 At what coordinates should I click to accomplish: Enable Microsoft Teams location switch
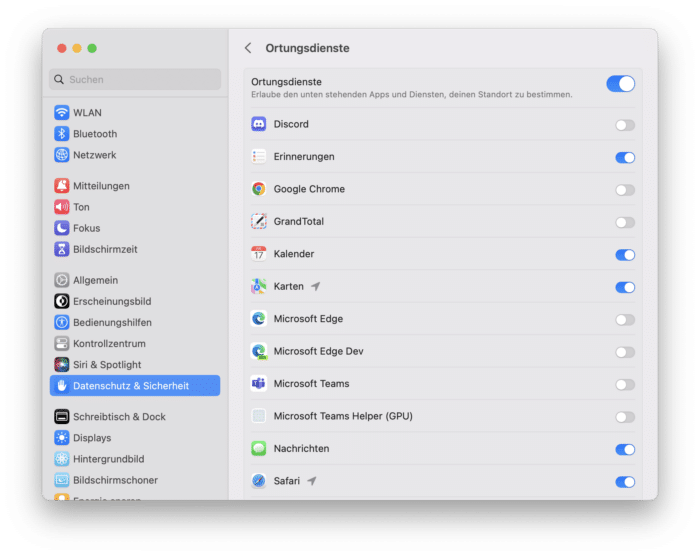pyautogui.click(x=625, y=385)
